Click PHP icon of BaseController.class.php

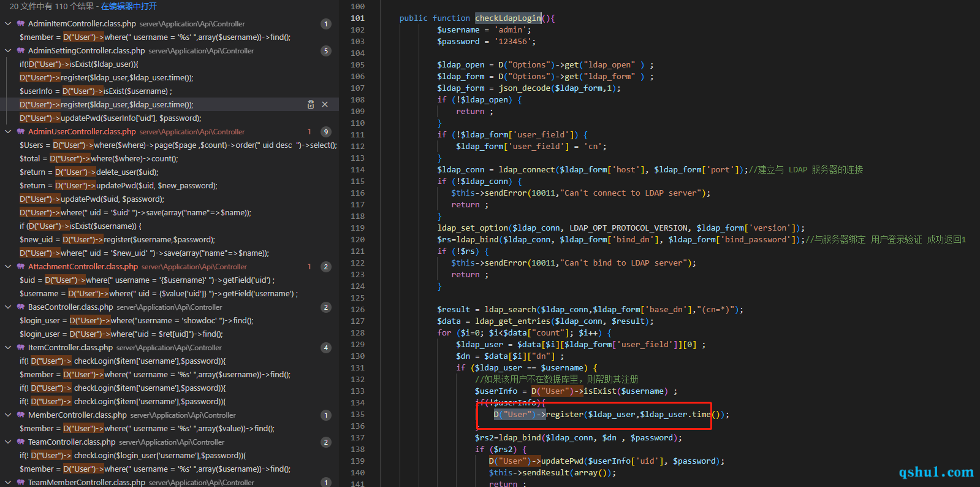pyautogui.click(x=21, y=307)
